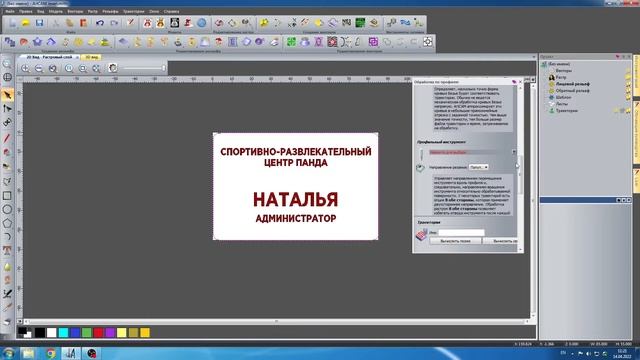Click the partly visible Вычислить сейчас button
The image size is (640, 360).
click(501, 241)
